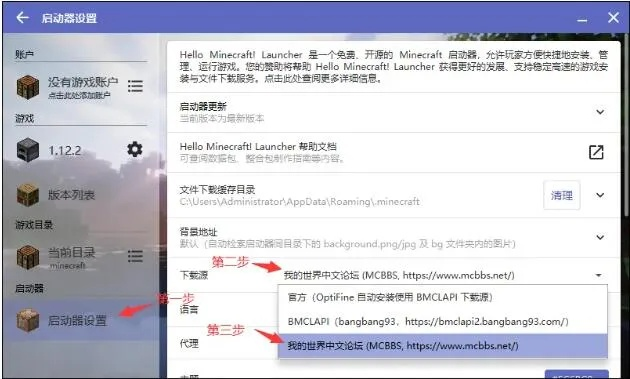Viewport: 630px width, 379px height.
Task: Click the 启动器设置 block icon
Action: pos(28,320)
